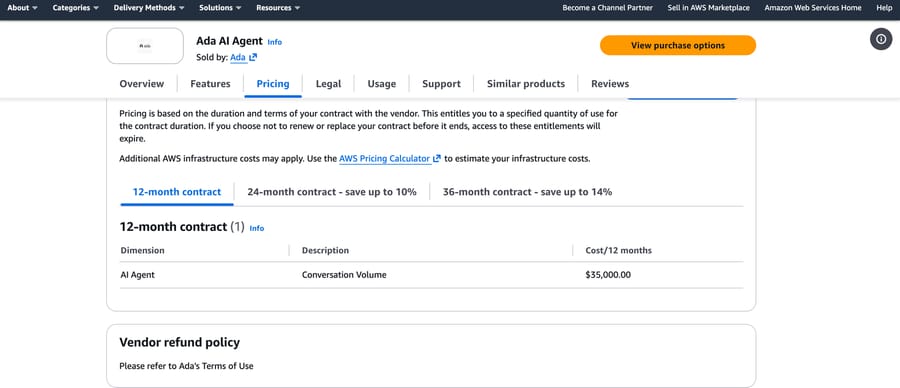The image size is (900, 388).
Task: Expand the Categories dropdown
Action: (x=76, y=8)
